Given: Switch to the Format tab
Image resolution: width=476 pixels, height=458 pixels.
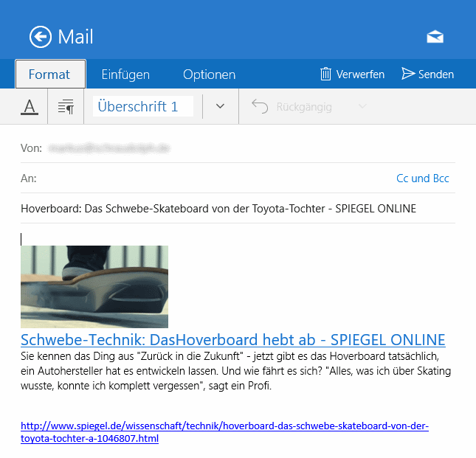Looking at the screenshot, I should point(50,74).
